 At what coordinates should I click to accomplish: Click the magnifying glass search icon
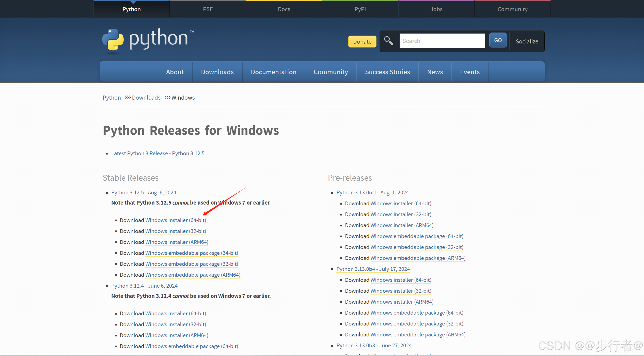click(x=388, y=41)
